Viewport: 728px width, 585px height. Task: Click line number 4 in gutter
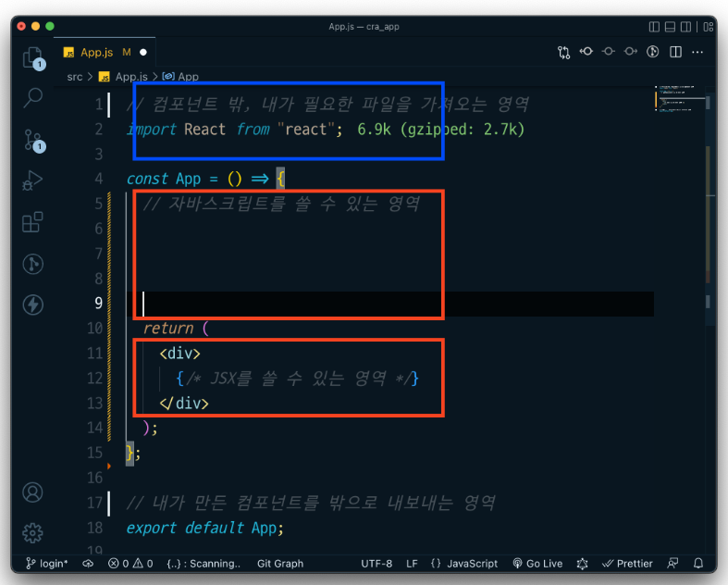coord(99,179)
